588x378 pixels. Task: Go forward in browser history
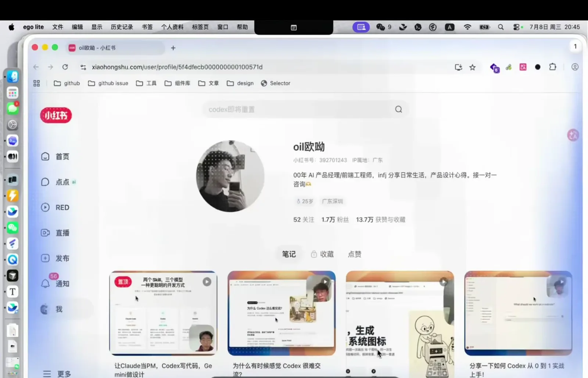point(50,67)
